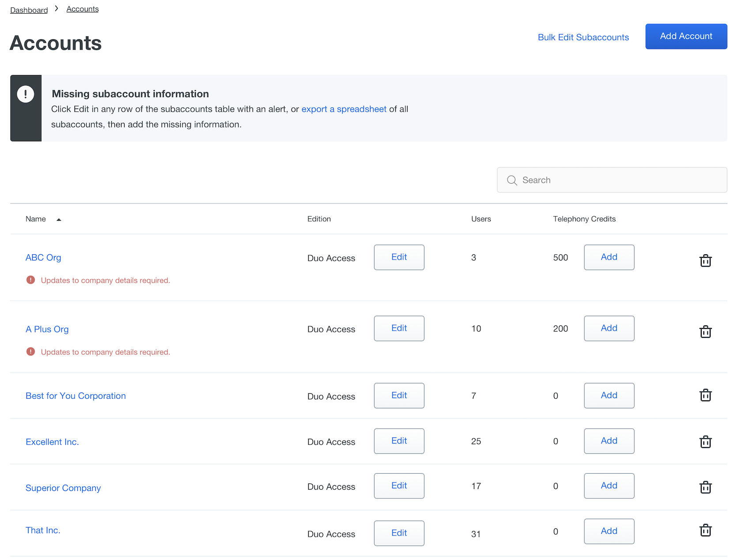756x558 pixels.
Task: Open the Excellent Inc. account page
Action: tap(52, 441)
